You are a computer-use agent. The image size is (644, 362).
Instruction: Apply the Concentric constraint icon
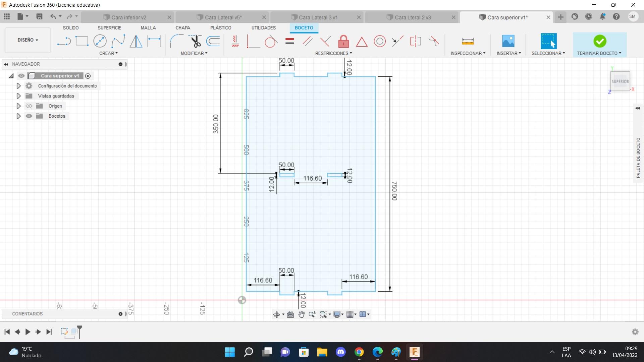[x=380, y=42]
